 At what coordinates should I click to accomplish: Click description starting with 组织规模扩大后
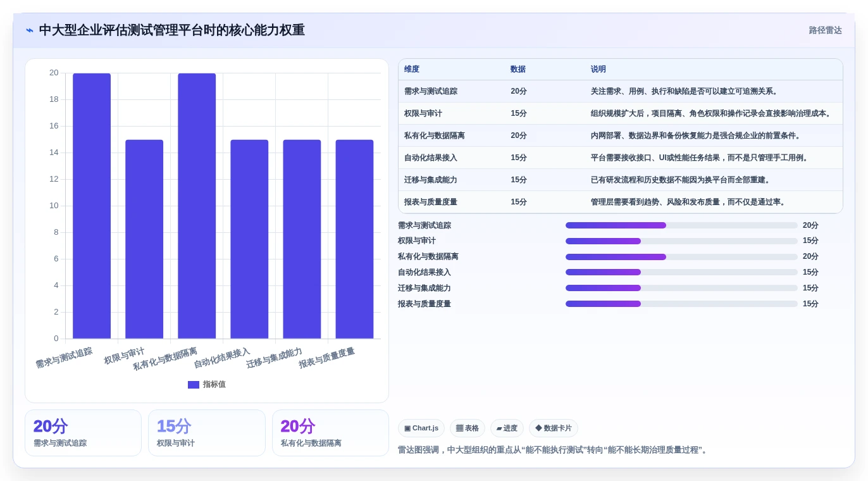711,113
